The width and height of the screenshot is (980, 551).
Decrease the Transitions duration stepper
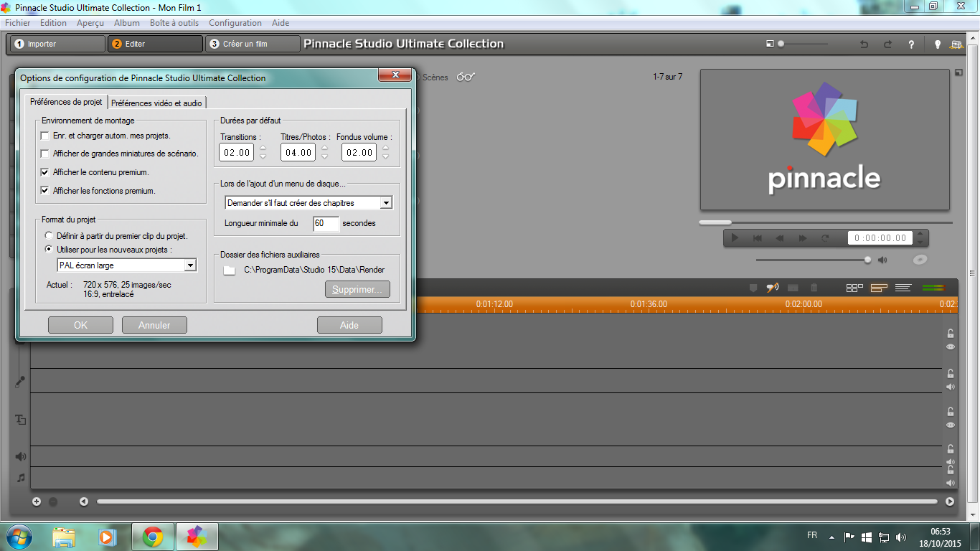[263, 156]
